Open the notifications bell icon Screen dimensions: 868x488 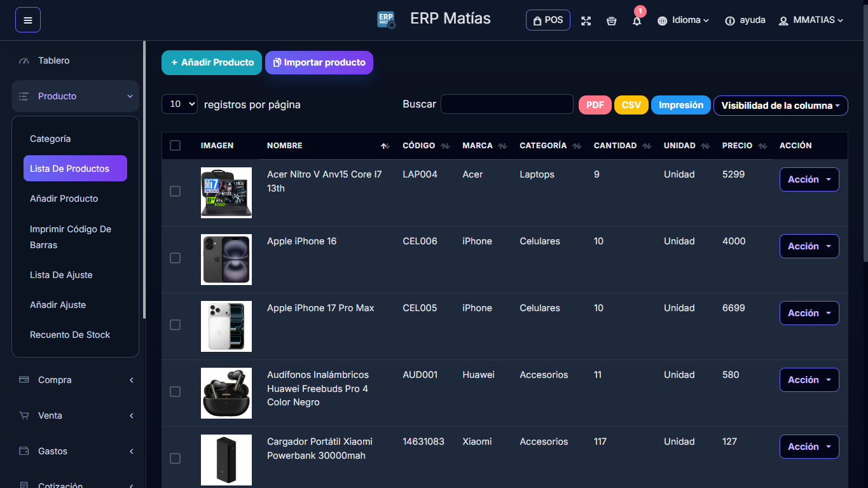(637, 21)
